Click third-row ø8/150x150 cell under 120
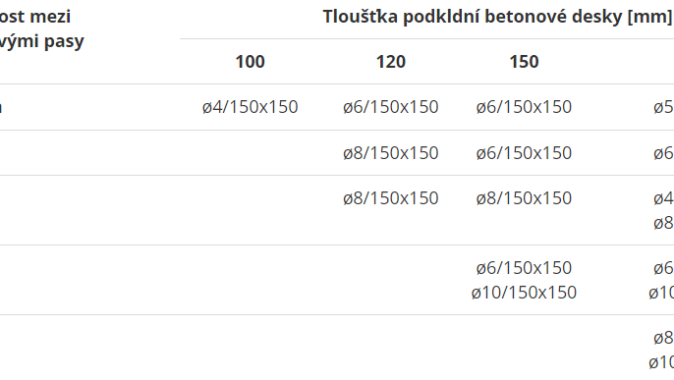This screenshot has height=380, width=674. pos(391,198)
